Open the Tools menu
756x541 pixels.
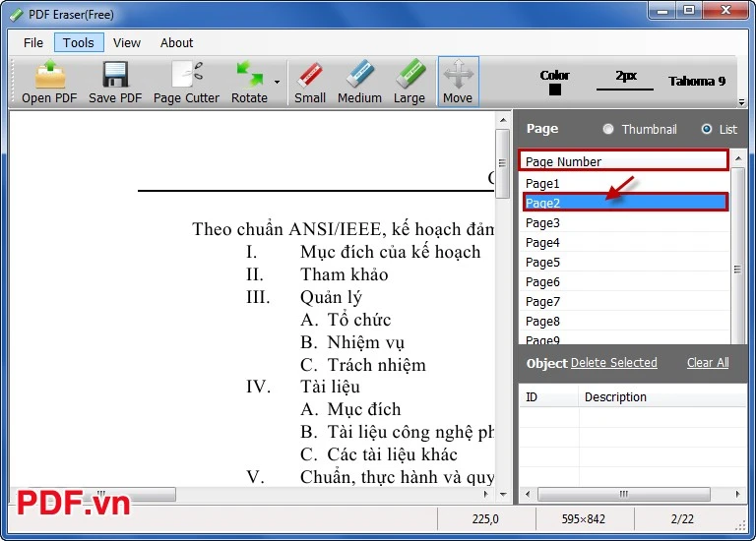(79, 43)
